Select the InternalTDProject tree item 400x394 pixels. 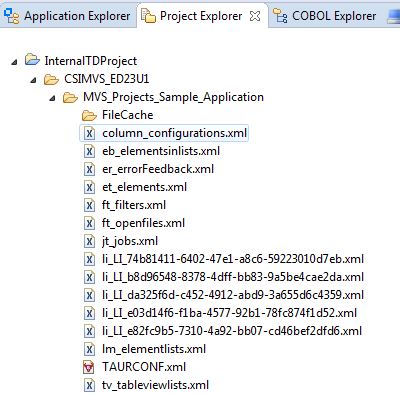[x=91, y=61]
